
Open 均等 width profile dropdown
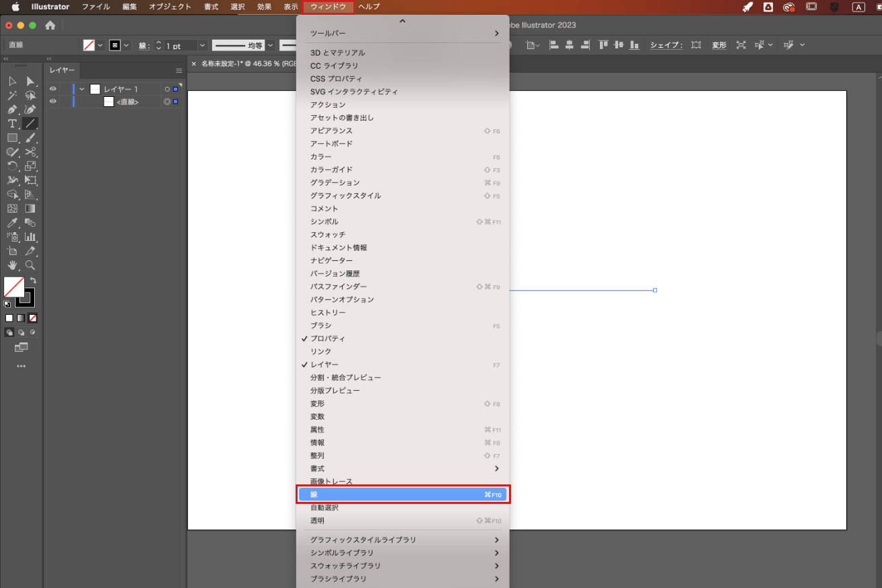(271, 45)
